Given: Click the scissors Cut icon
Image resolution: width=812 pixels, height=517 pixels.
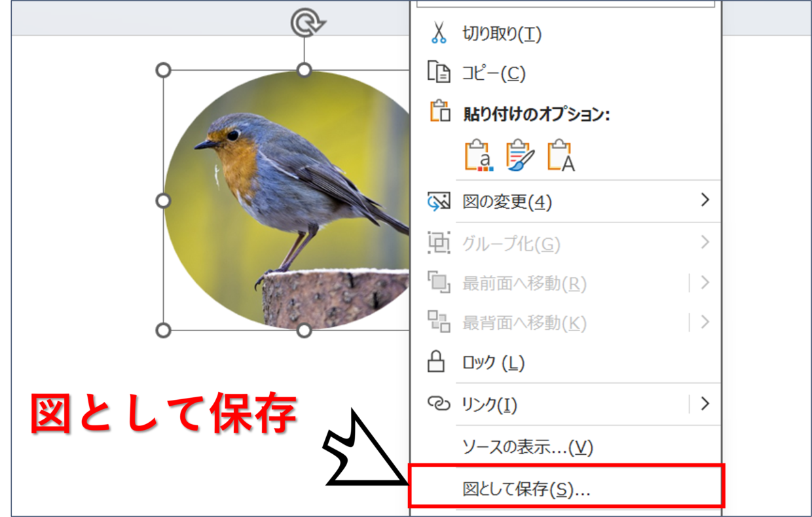Looking at the screenshot, I should [x=439, y=33].
